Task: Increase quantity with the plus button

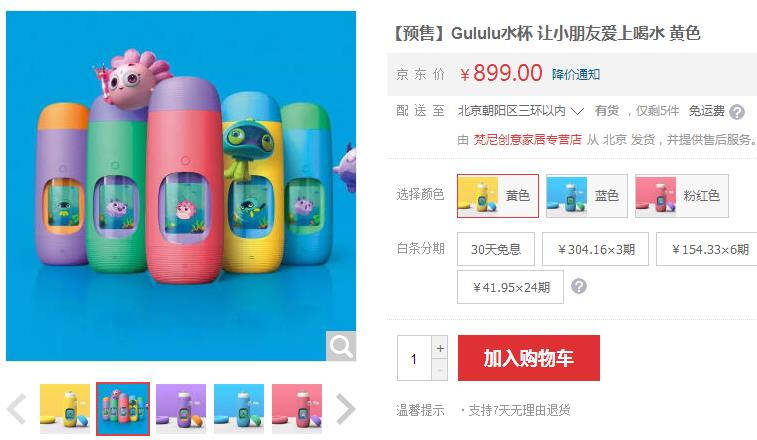Action: [x=440, y=348]
